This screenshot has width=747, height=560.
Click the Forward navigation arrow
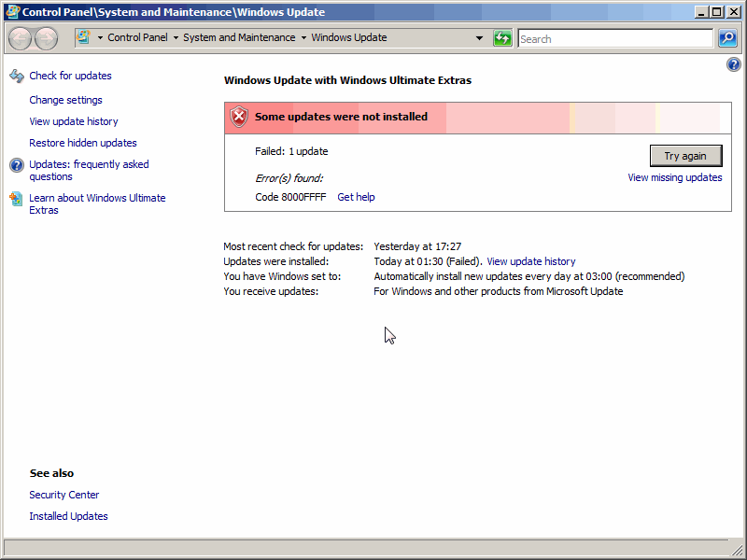[x=46, y=38]
